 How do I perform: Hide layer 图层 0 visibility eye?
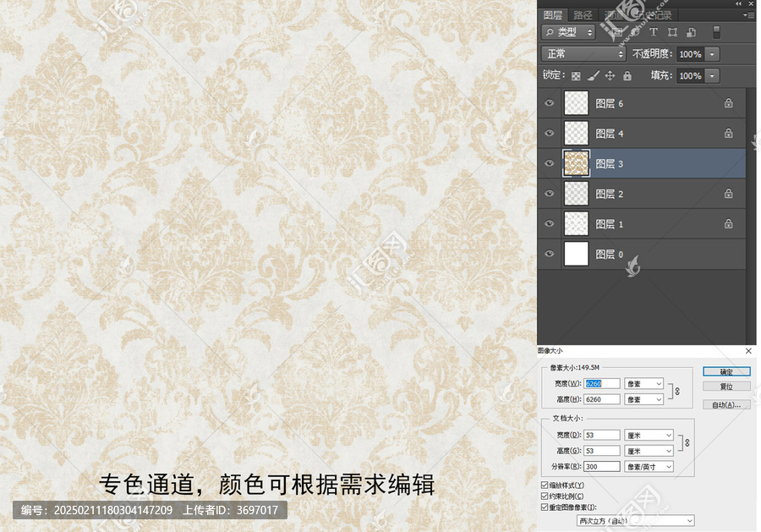pos(550,254)
